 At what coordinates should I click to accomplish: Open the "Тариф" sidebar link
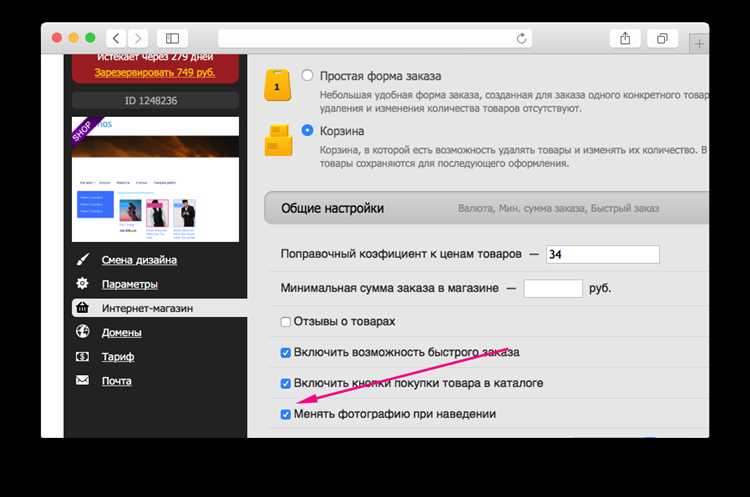[117, 356]
